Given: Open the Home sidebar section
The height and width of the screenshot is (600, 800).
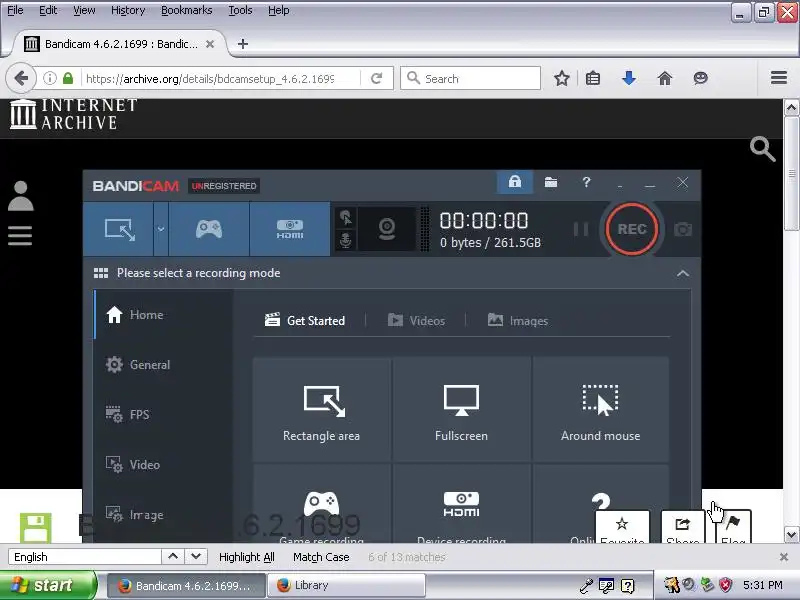Looking at the screenshot, I should click(163, 315).
